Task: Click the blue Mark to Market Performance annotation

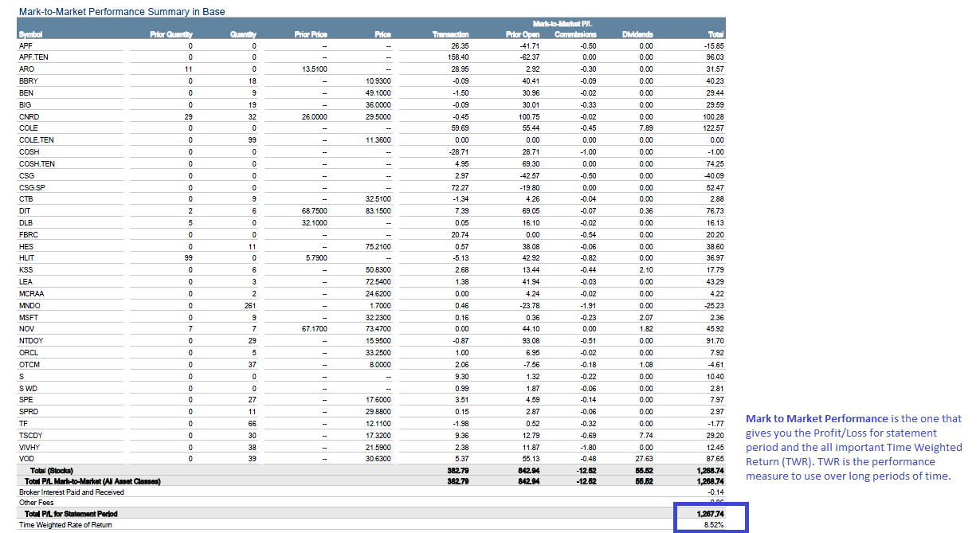Action: pyautogui.click(x=853, y=447)
